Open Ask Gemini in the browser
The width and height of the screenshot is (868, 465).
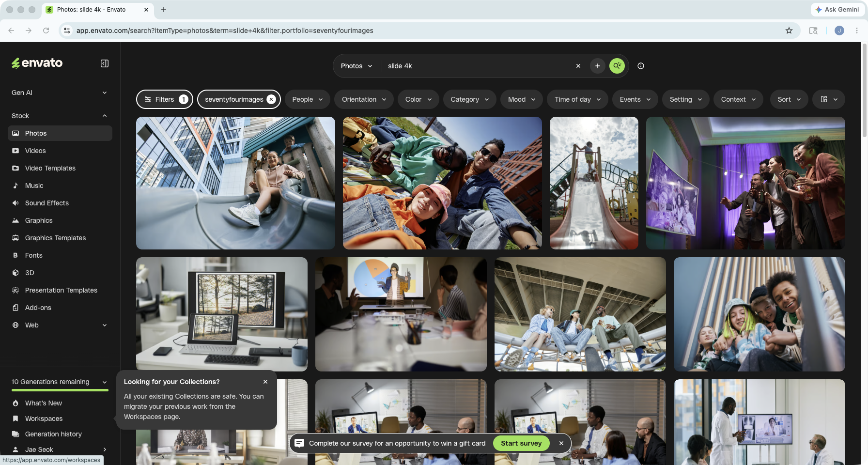pyautogui.click(x=837, y=9)
